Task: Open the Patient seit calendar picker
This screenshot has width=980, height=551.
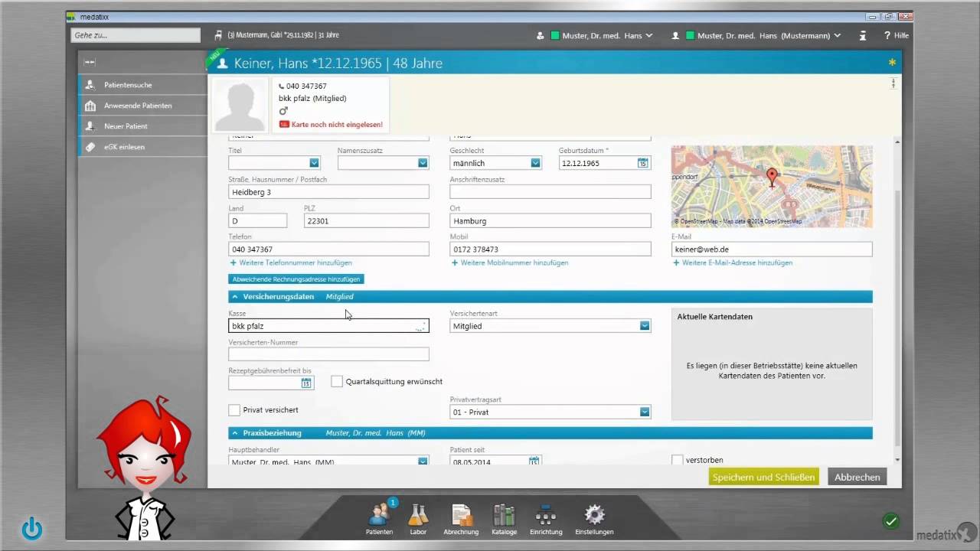Action: coord(534,461)
